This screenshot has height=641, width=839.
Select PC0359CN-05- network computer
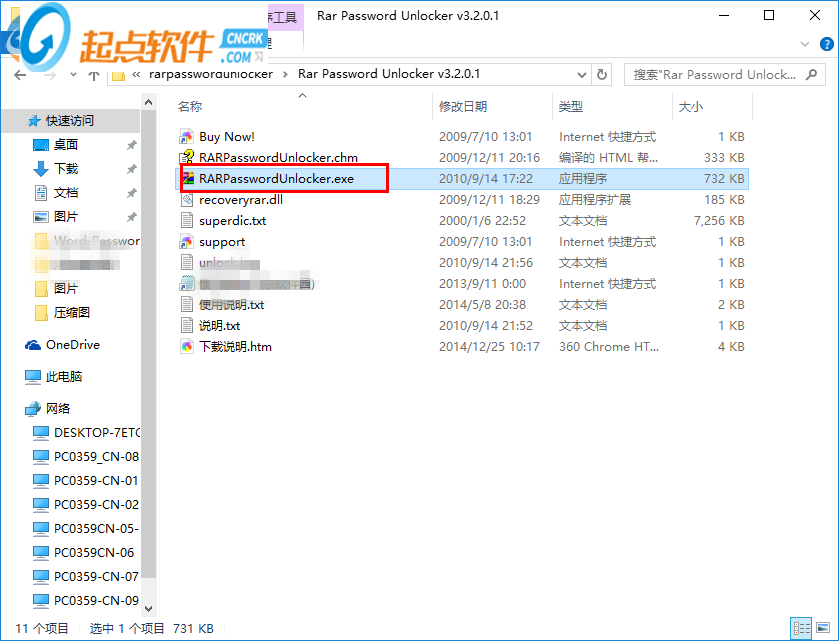click(x=86, y=529)
